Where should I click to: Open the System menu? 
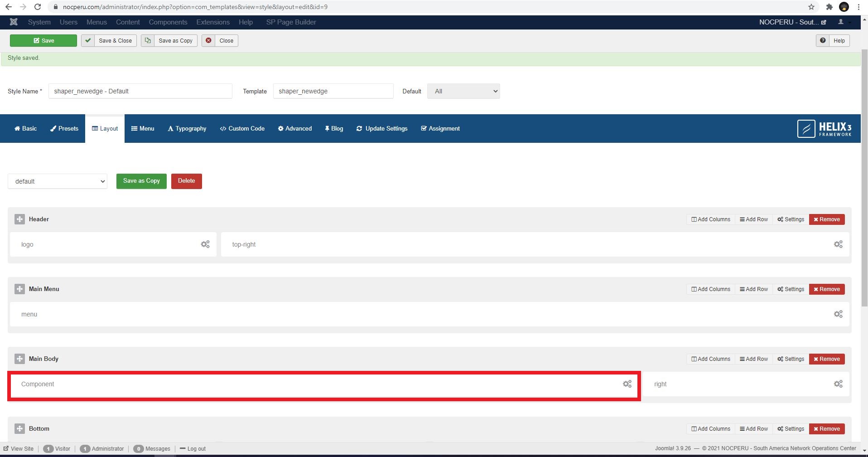pos(39,22)
